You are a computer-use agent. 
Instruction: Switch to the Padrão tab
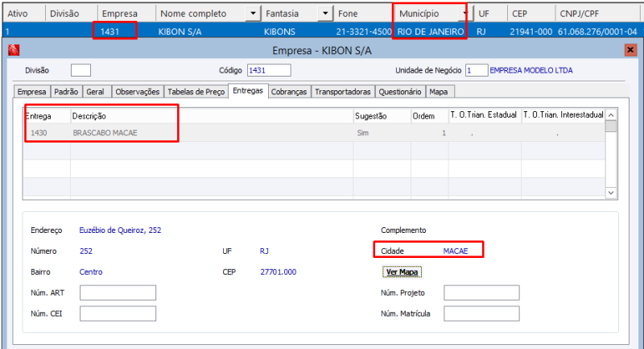click(66, 92)
